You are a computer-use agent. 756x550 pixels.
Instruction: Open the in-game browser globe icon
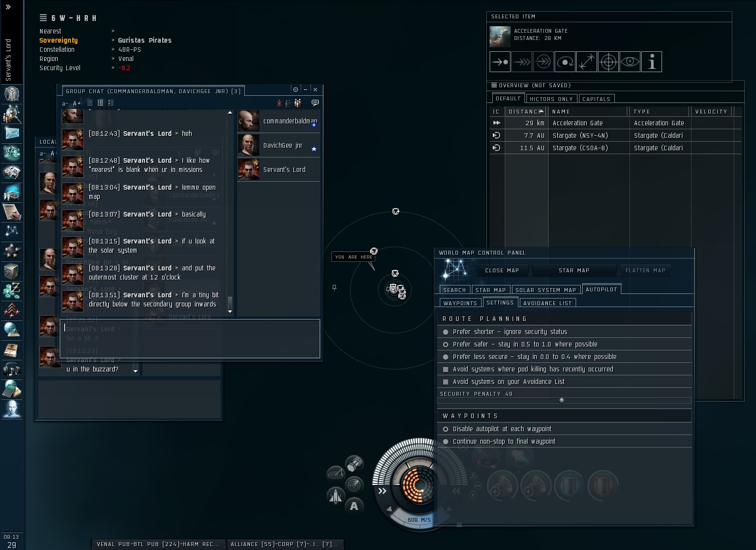click(x=12, y=329)
